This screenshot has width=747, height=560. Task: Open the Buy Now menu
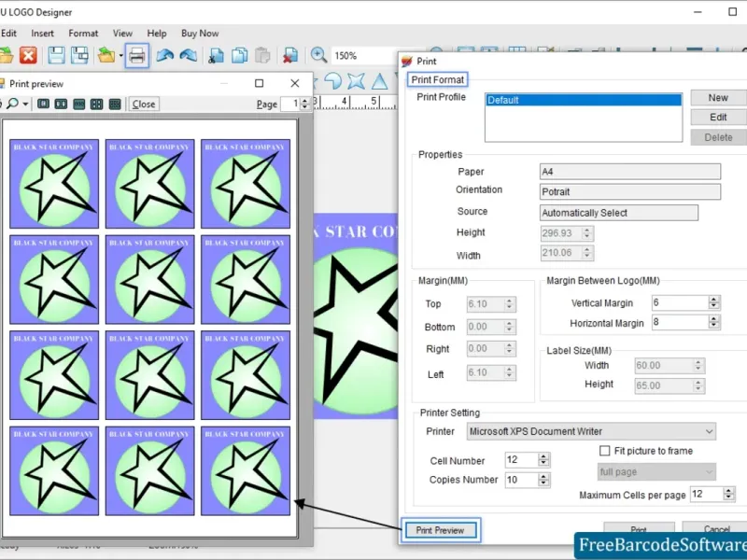click(x=200, y=34)
